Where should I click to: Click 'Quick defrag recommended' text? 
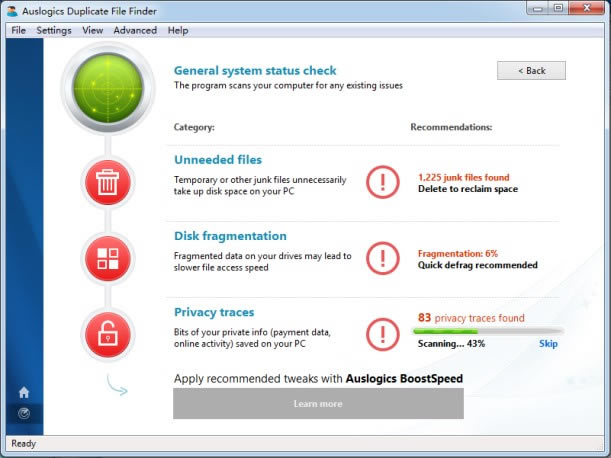tap(478, 265)
